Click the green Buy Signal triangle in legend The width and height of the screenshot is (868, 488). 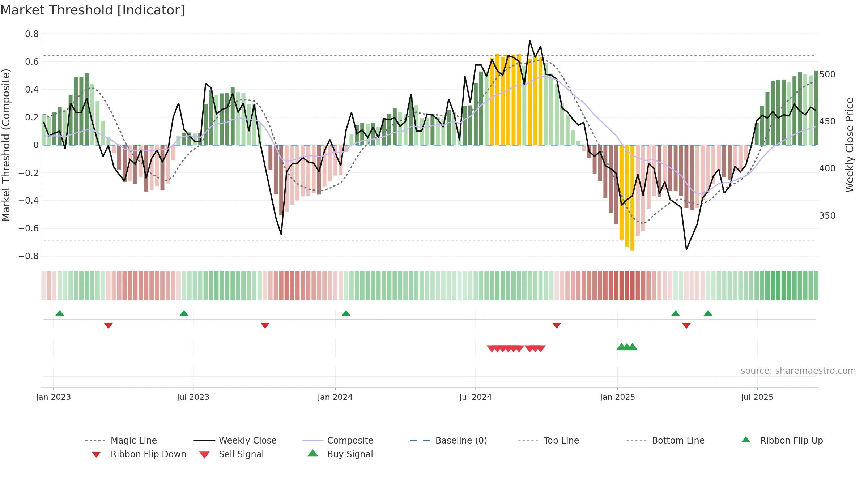point(313,453)
